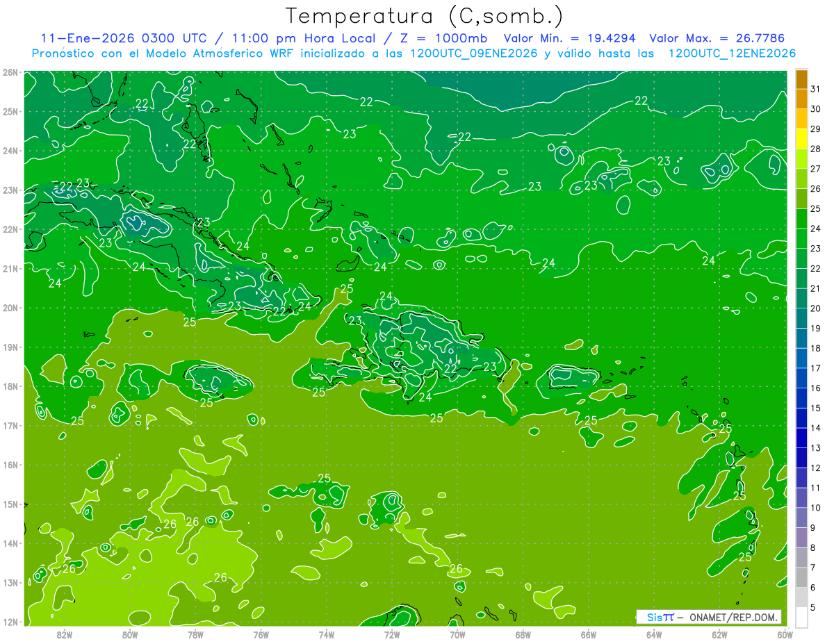Click the "80W" longitude axis label
The image size is (834, 644).
pos(130,634)
